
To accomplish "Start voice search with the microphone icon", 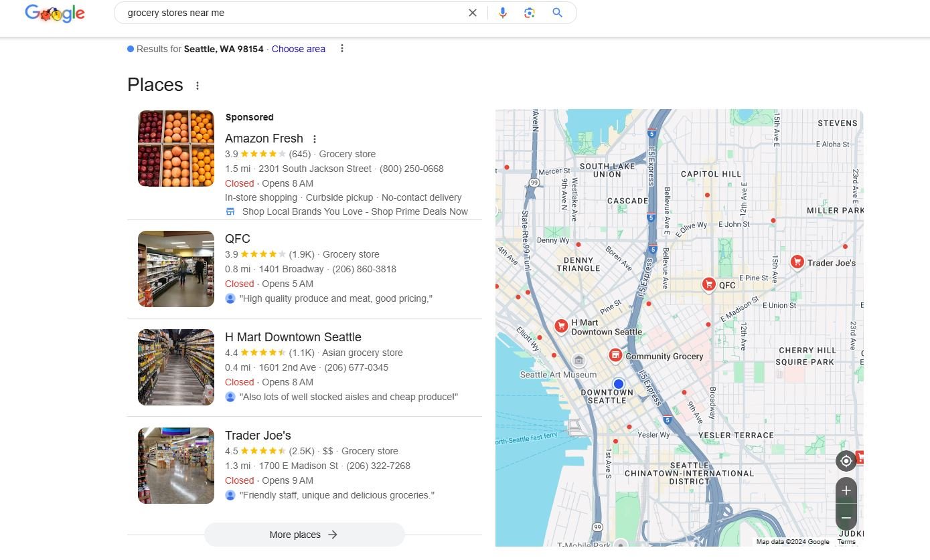I will (x=503, y=13).
